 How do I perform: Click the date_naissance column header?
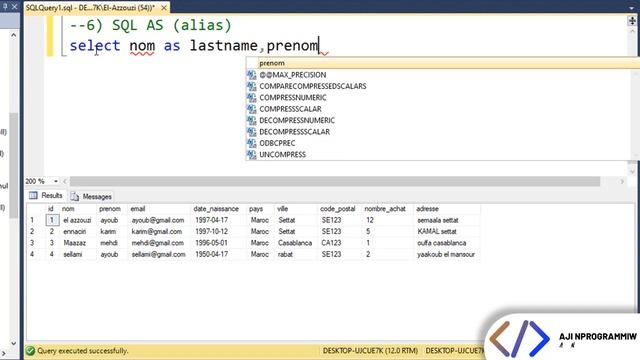pos(216,209)
